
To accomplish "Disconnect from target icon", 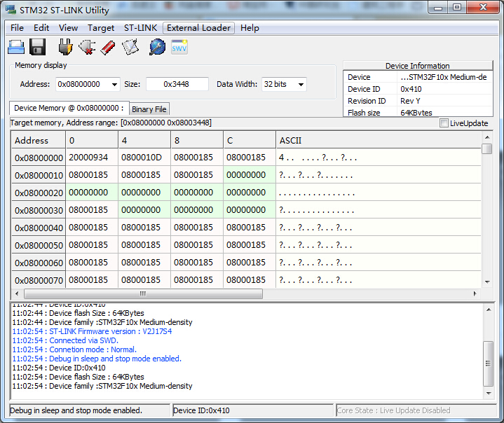I will tap(87, 47).
